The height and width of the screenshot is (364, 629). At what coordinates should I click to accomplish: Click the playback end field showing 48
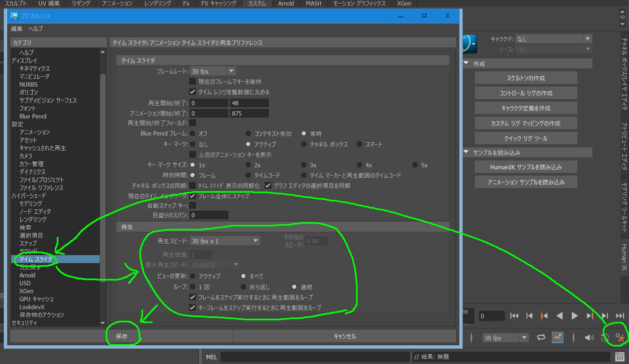pyautogui.click(x=249, y=103)
